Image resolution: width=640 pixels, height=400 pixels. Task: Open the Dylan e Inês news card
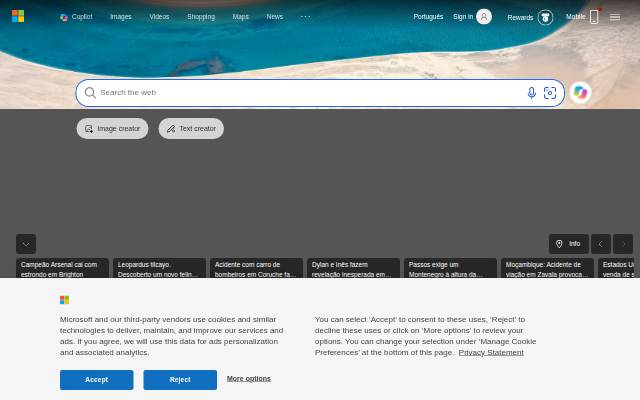point(353,268)
